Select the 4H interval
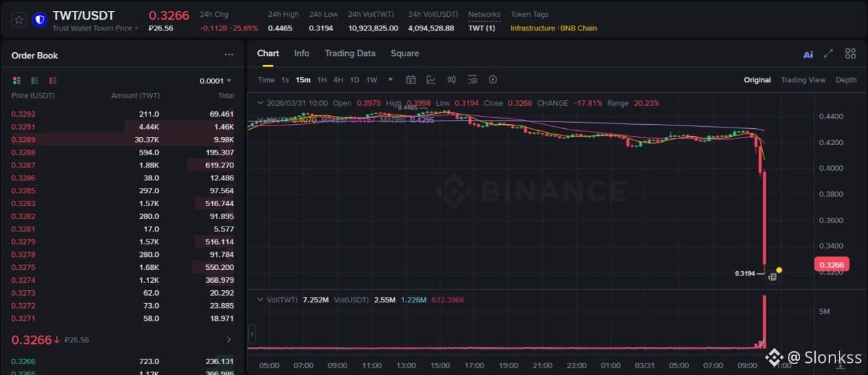This screenshot has width=868, height=375. pos(338,80)
